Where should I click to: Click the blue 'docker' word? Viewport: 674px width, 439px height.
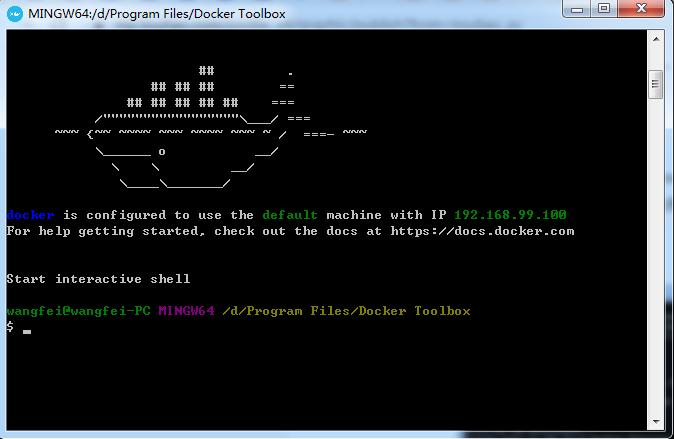[31, 215]
